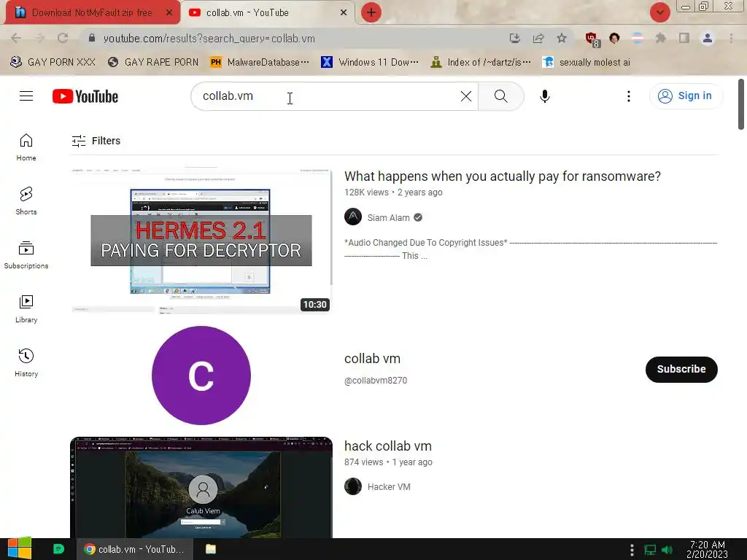The height and width of the screenshot is (560, 747).
Task: Open the tab search dropdown arrow
Action: click(x=659, y=12)
